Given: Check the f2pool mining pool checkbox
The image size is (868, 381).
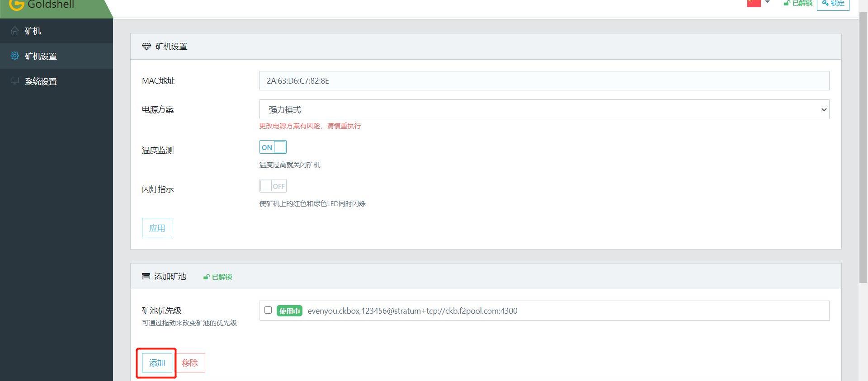Looking at the screenshot, I should (268, 310).
